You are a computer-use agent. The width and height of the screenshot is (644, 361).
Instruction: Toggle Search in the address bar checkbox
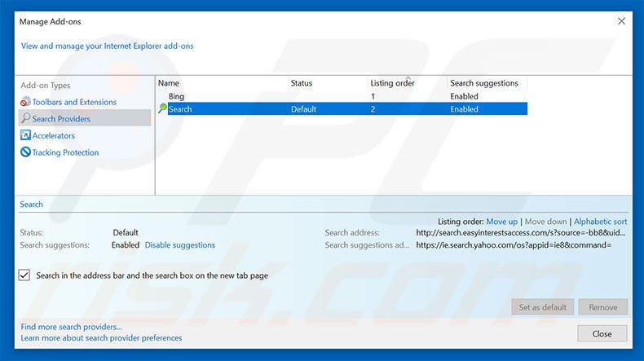click(24, 275)
